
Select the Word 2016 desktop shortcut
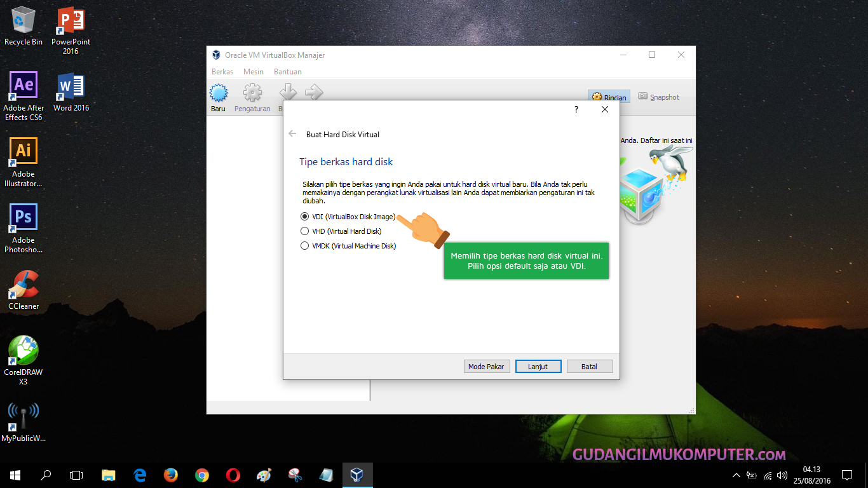[71, 93]
